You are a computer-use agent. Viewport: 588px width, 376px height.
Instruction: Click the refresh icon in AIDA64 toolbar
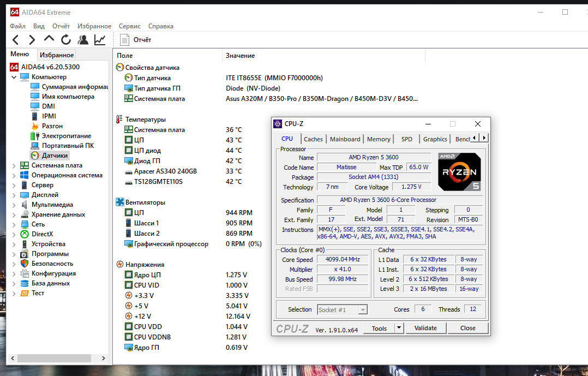[66, 40]
